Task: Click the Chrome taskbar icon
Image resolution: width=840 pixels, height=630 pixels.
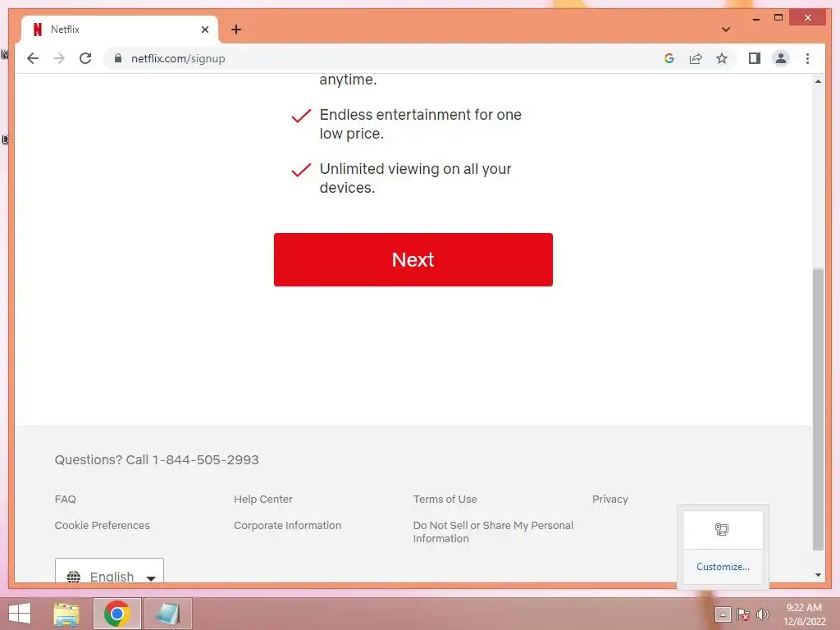Action: tap(117, 614)
